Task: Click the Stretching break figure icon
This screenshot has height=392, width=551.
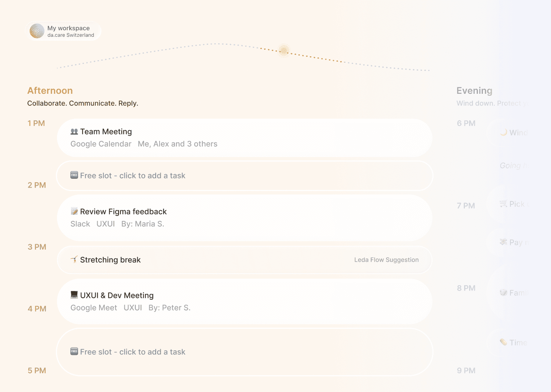Action: click(74, 260)
